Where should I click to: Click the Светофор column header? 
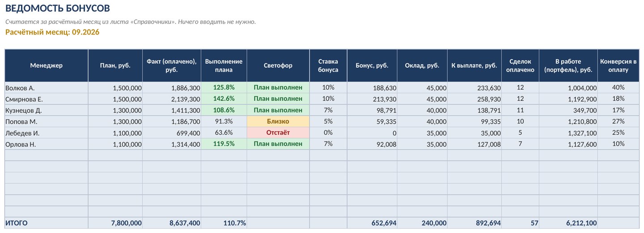tap(278, 65)
